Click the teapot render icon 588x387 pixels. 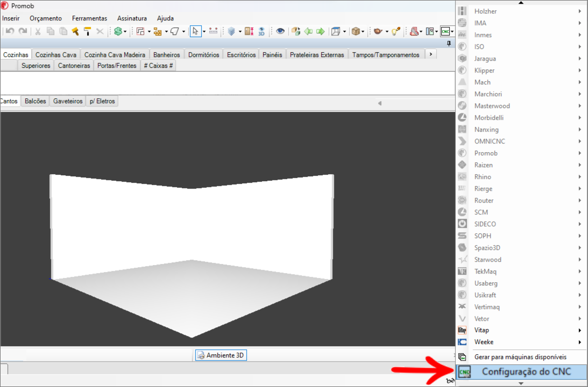click(x=378, y=32)
